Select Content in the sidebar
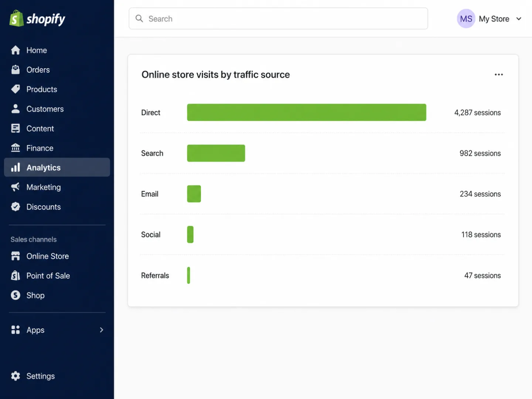The height and width of the screenshot is (399, 532). [x=57, y=129]
